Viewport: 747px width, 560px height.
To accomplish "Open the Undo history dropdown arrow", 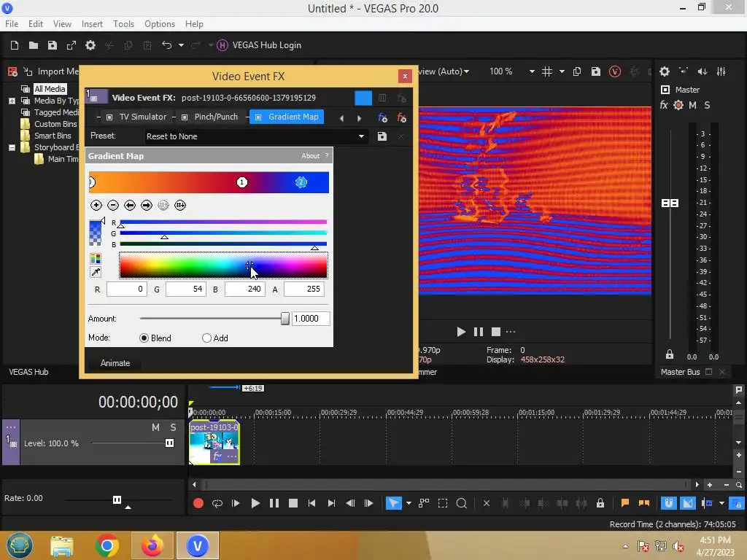I will (181, 45).
